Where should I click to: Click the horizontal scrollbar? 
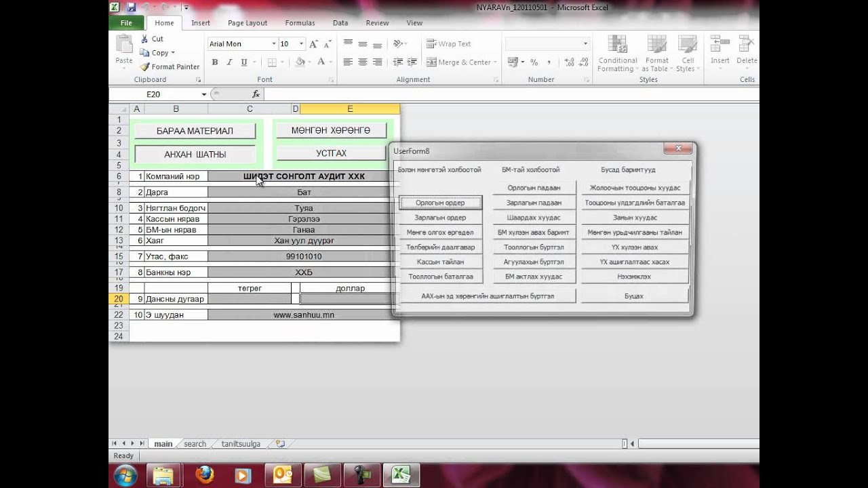point(698,444)
